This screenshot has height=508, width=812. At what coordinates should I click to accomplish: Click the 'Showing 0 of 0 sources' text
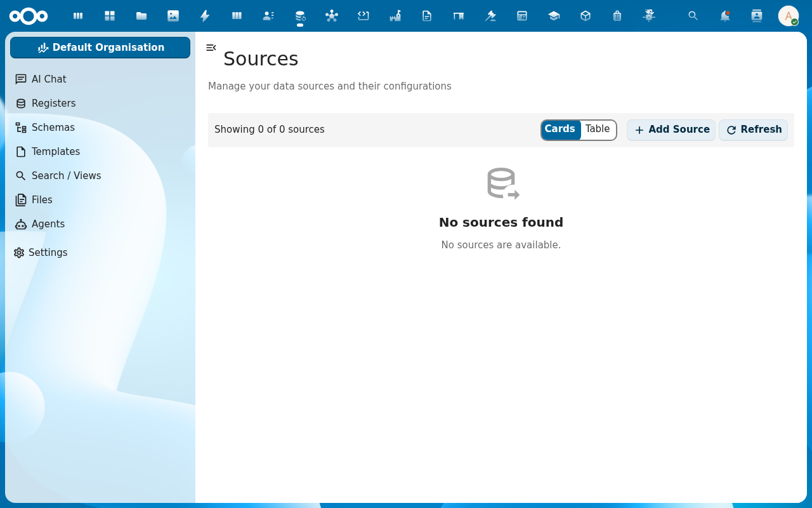[x=270, y=130]
